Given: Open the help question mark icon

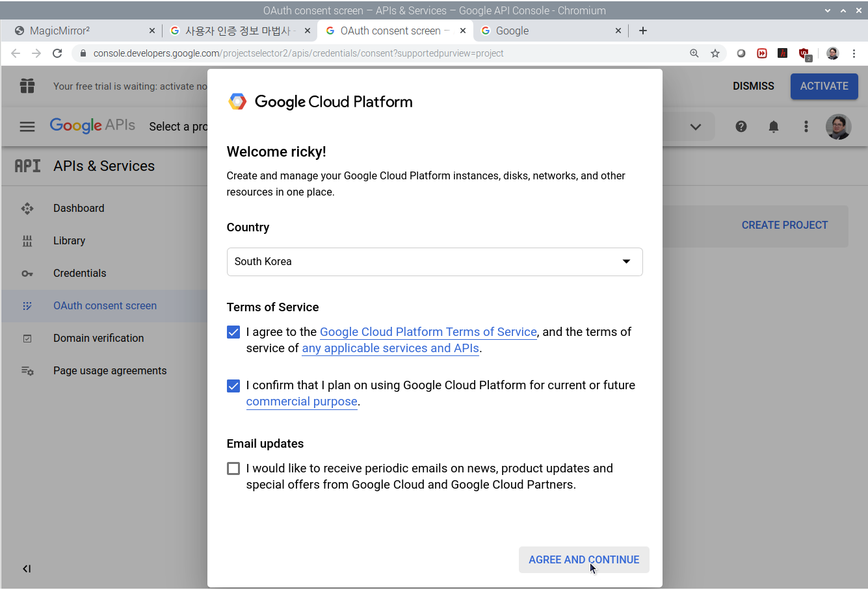Looking at the screenshot, I should click(x=741, y=127).
